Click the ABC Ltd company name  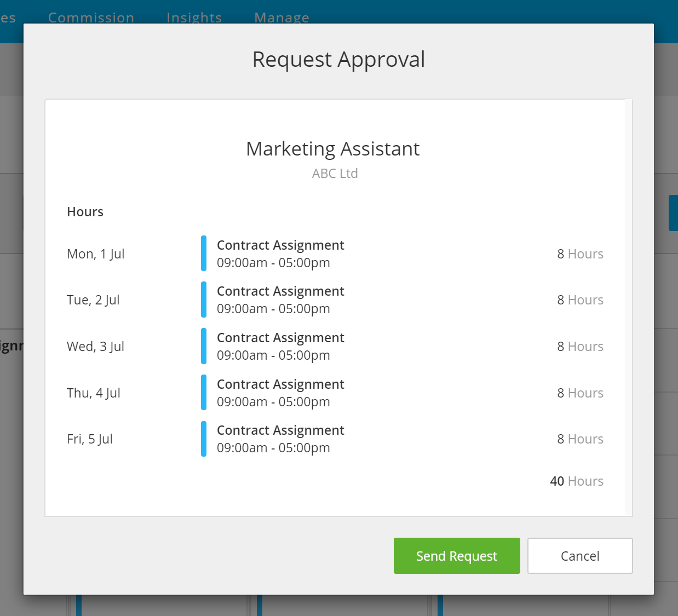point(335,174)
